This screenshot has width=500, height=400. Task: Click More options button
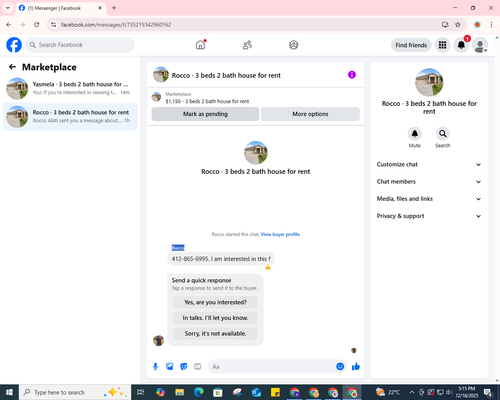click(310, 114)
